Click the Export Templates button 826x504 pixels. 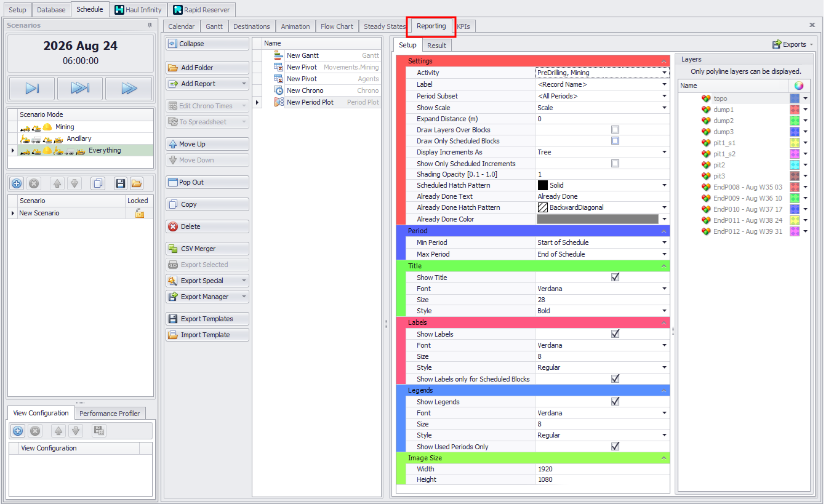207,319
